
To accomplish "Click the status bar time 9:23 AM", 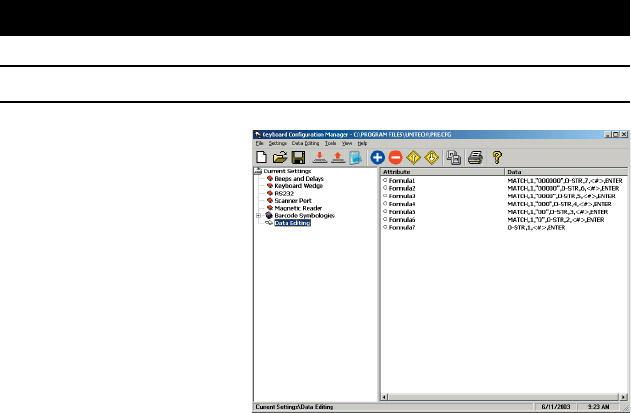I will point(599,407).
